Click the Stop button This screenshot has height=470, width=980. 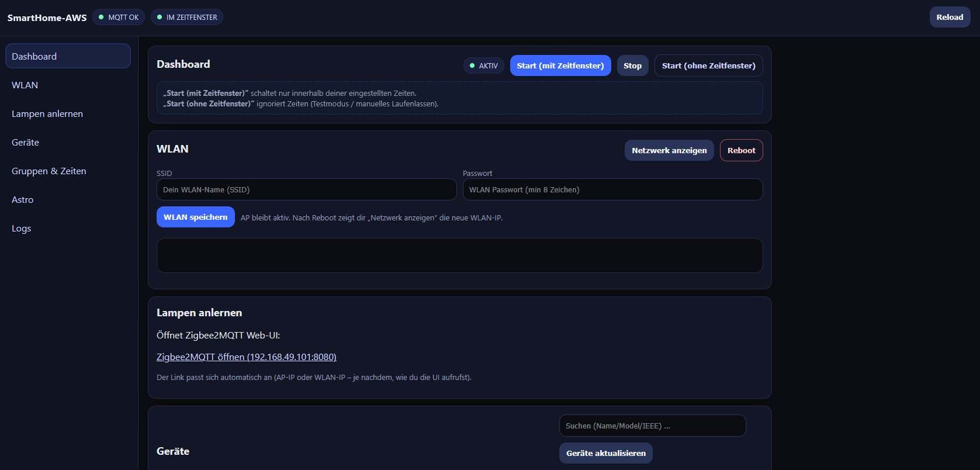coord(632,65)
